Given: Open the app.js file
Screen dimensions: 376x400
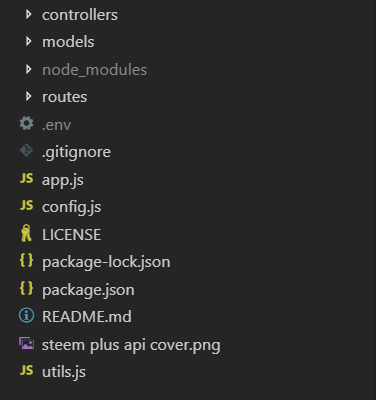Looking at the screenshot, I should click(63, 180).
